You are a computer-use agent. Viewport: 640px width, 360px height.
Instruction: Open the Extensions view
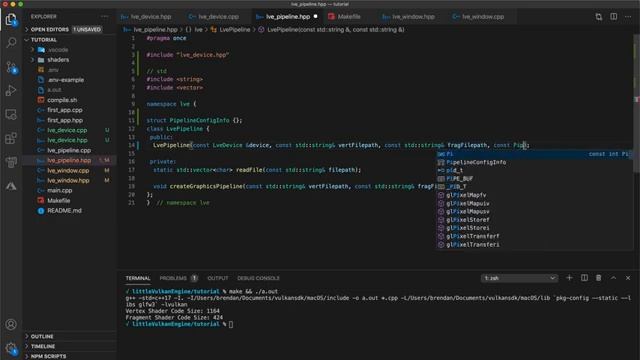[x=11, y=138]
